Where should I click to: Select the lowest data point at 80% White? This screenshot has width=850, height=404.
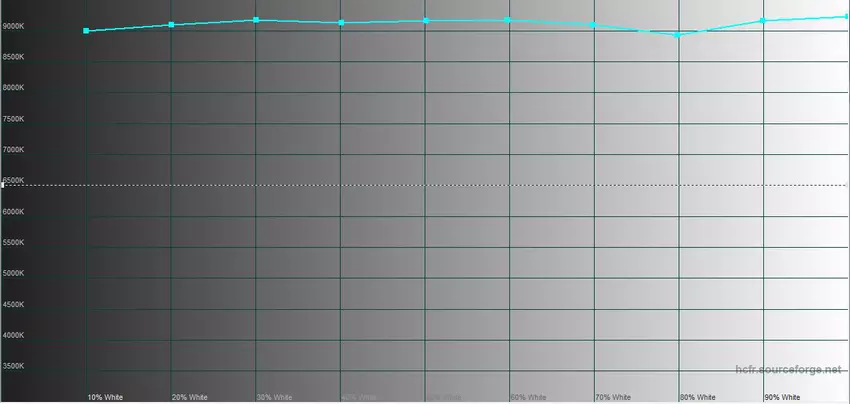point(678,35)
